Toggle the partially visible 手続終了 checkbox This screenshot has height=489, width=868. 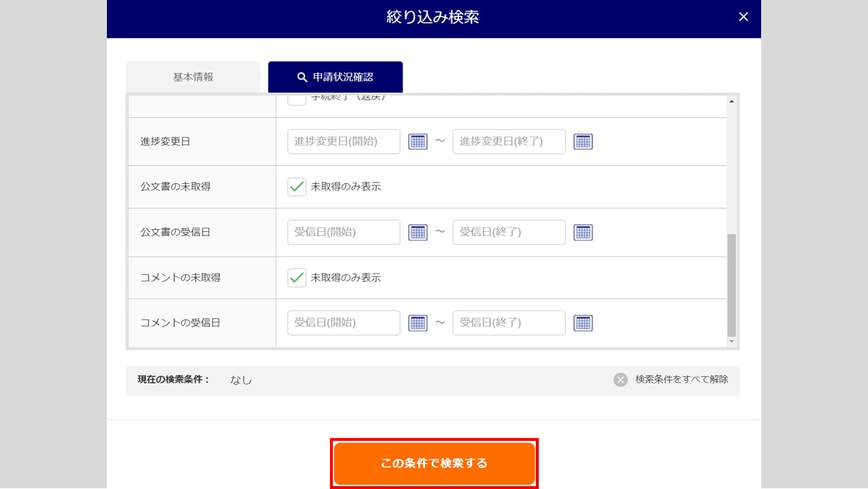tap(297, 100)
